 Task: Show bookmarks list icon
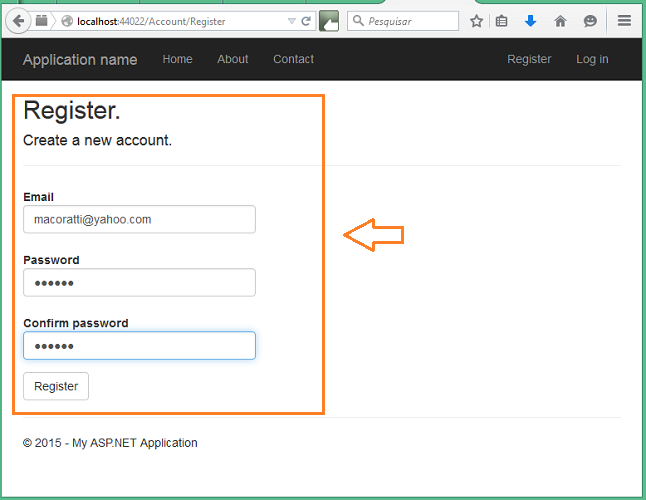pyautogui.click(x=501, y=21)
